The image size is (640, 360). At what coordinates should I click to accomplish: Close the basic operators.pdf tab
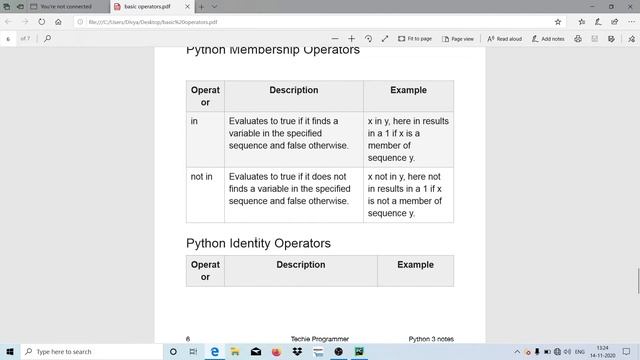(187, 7)
